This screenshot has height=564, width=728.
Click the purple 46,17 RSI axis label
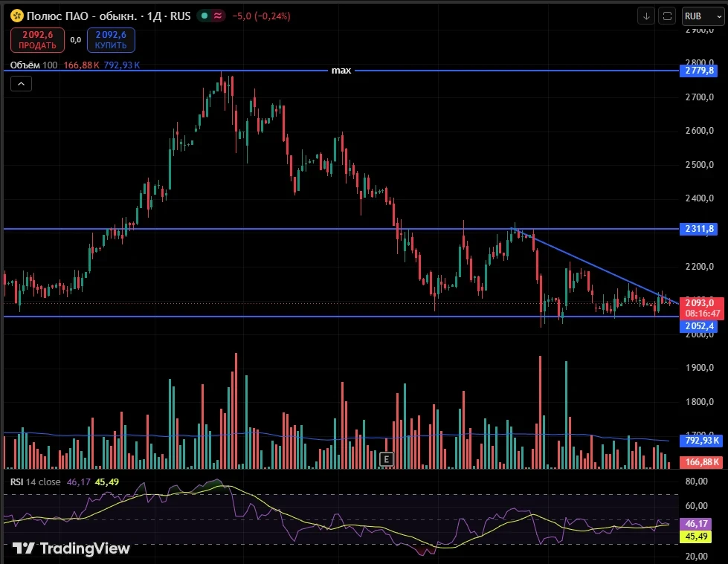point(695,524)
